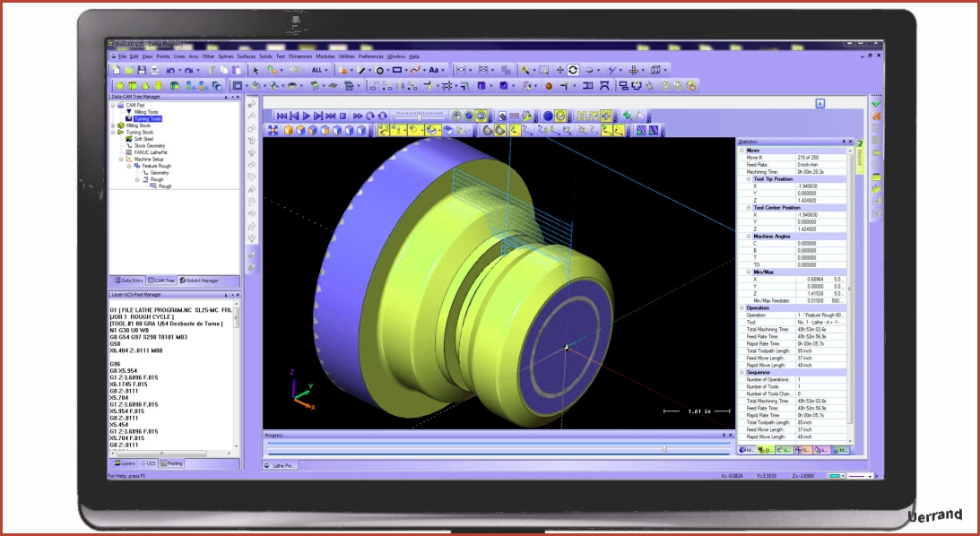Click the simulation Stop button
The image size is (980, 536).
coord(343,117)
